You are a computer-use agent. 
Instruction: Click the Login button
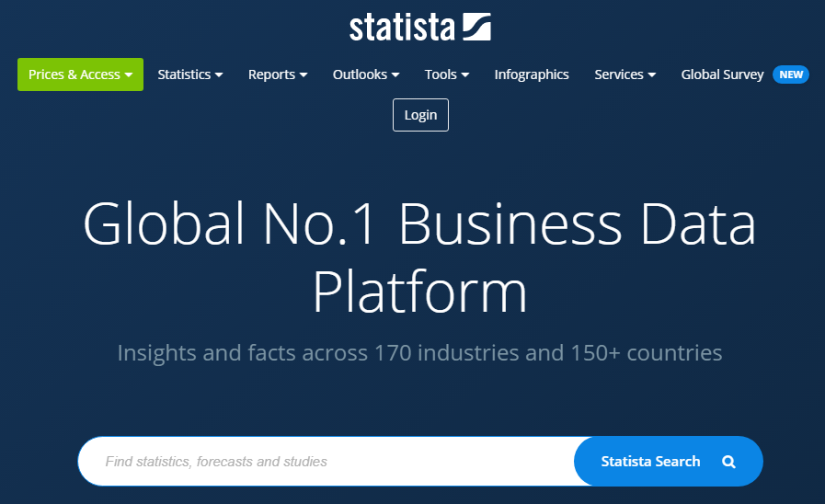pos(420,115)
